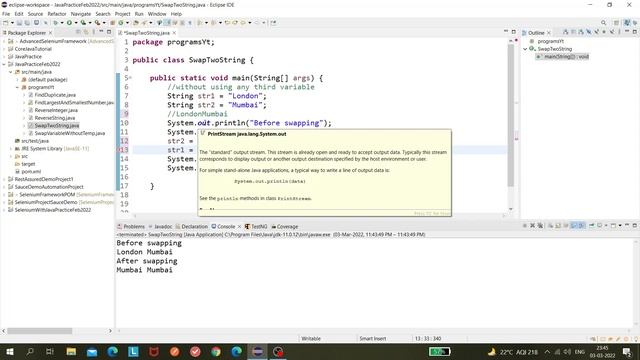640x360 pixels.
Task: Click Writable status bar entry
Action: click(x=311, y=338)
